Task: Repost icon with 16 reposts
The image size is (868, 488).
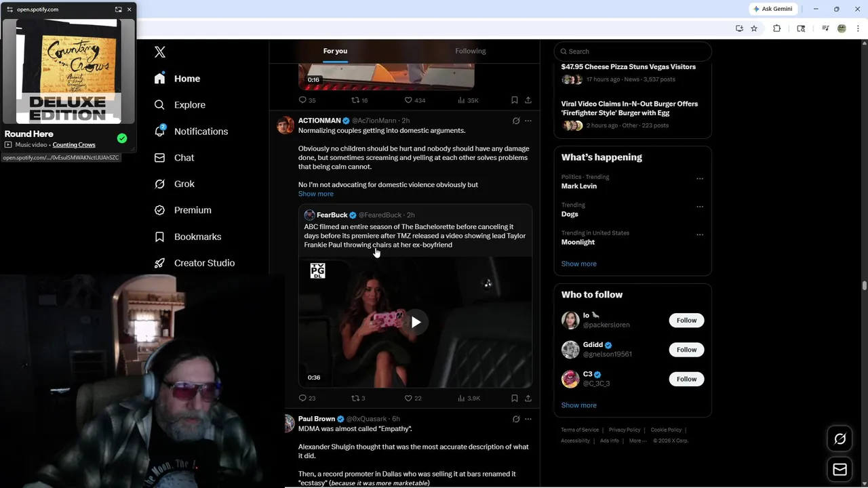Action: point(359,100)
